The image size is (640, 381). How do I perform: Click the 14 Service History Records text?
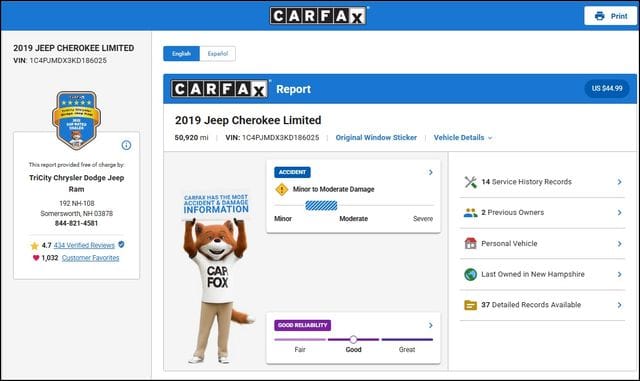click(x=527, y=182)
